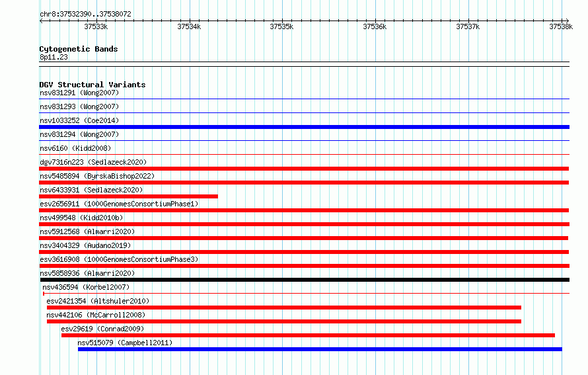
Task: Click the 37533k ruler mark
Action: [96, 26]
